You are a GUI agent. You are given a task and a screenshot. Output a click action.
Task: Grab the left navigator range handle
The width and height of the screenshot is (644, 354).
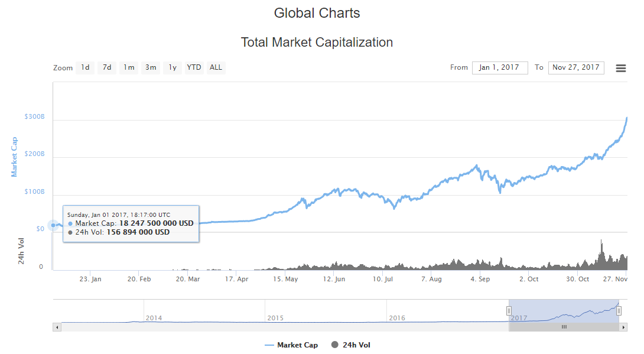point(509,311)
